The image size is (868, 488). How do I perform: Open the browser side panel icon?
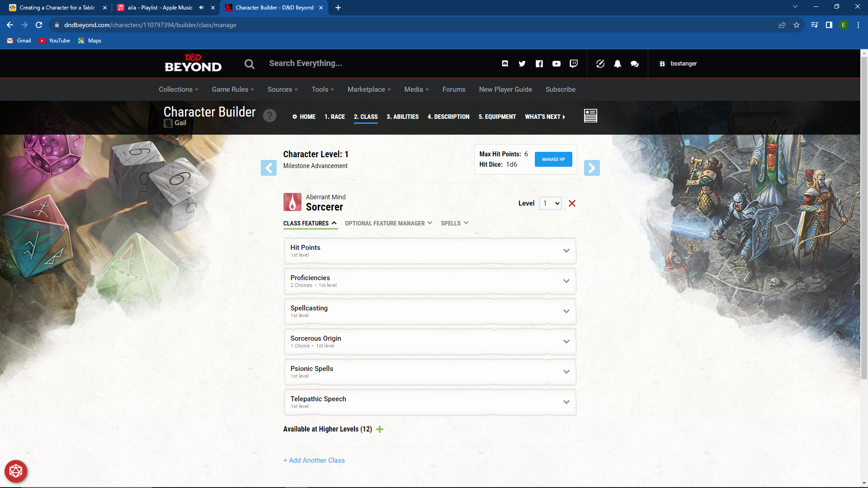pos(829,25)
